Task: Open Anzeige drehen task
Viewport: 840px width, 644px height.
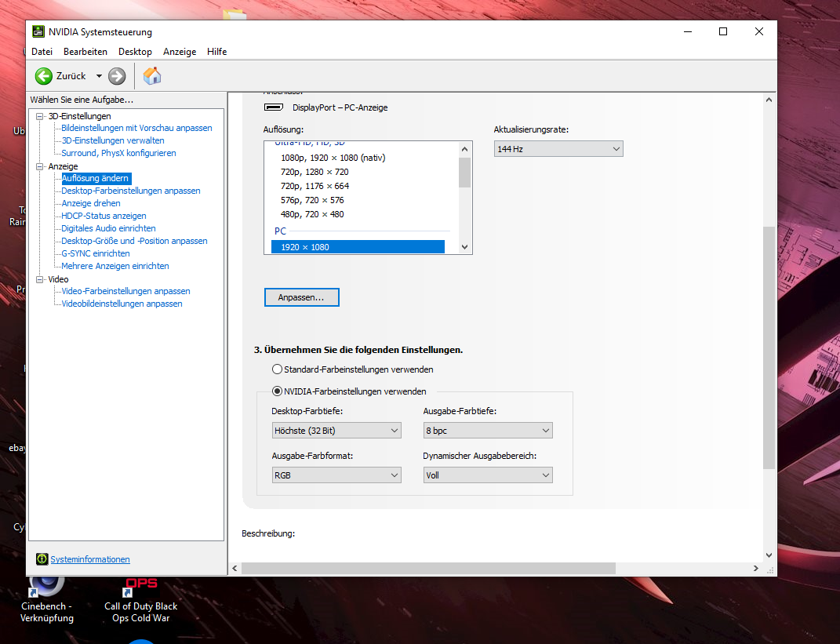Action: (91, 204)
